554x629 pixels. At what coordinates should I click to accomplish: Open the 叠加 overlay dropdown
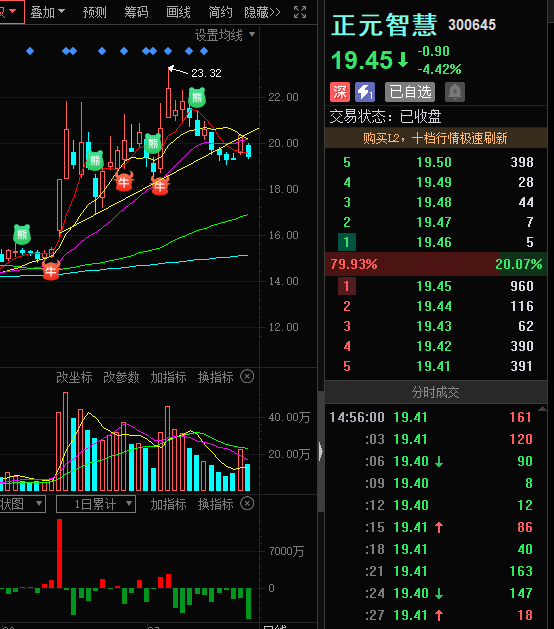(47, 12)
